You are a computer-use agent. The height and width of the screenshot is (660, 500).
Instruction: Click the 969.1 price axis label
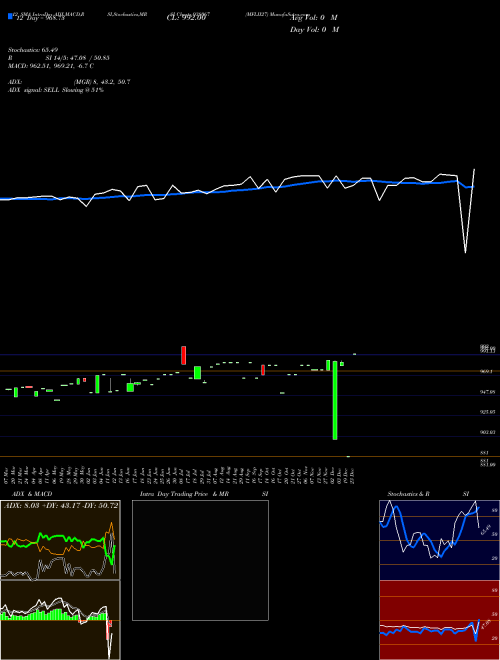(487, 372)
